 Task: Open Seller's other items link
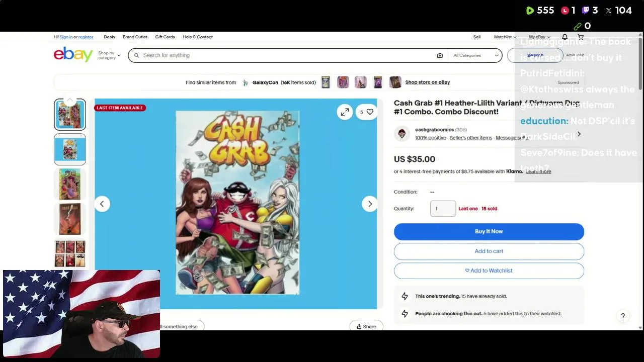coord(470,138)
